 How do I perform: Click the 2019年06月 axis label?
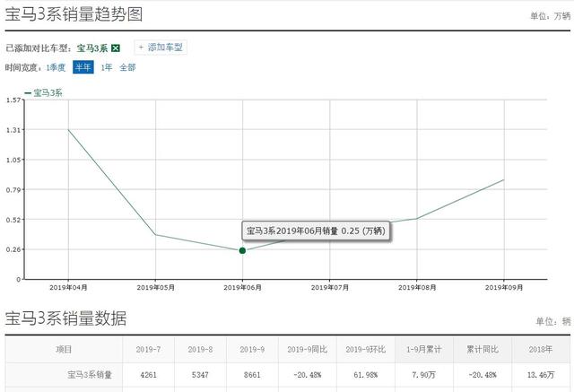(242, 288)
